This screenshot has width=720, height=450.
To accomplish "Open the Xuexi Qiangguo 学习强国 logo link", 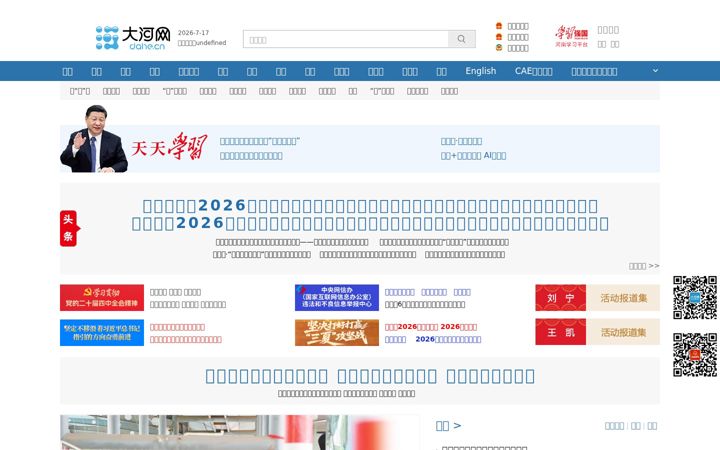I will pos(571,37).
